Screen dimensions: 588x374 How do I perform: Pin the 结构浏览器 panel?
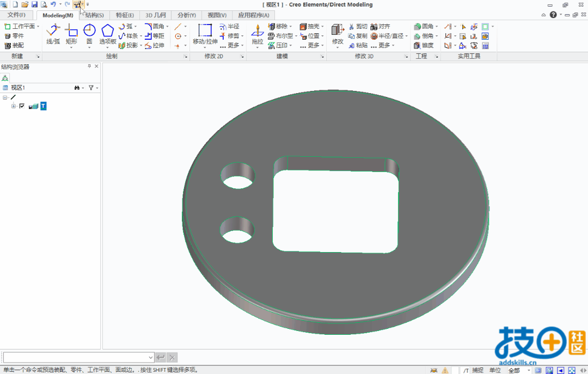click(89, 66)
